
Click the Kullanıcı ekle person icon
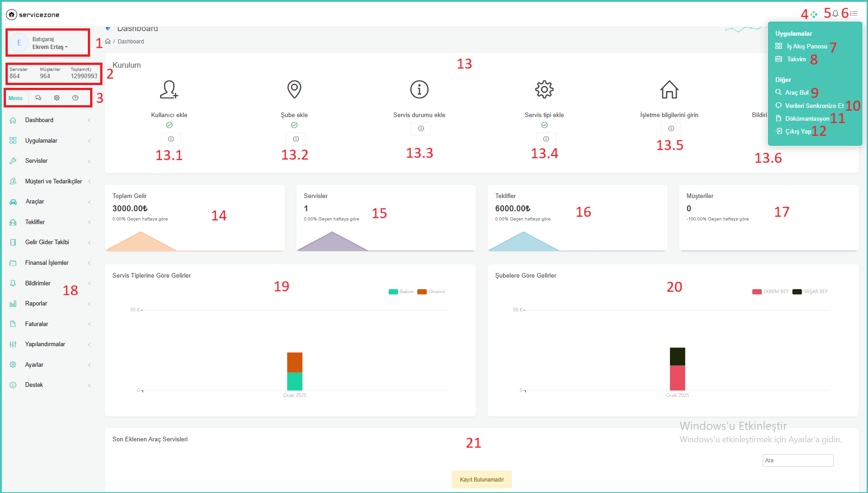pos(169,90)
